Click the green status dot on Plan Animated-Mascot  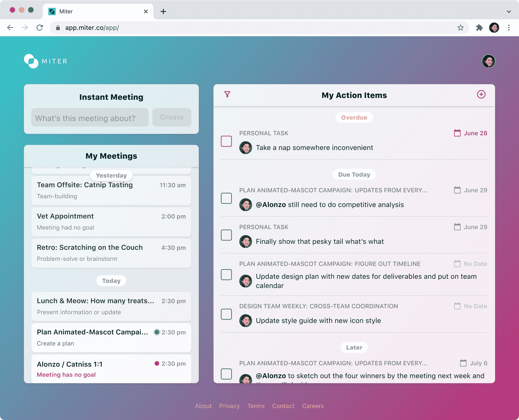[157, 332]
